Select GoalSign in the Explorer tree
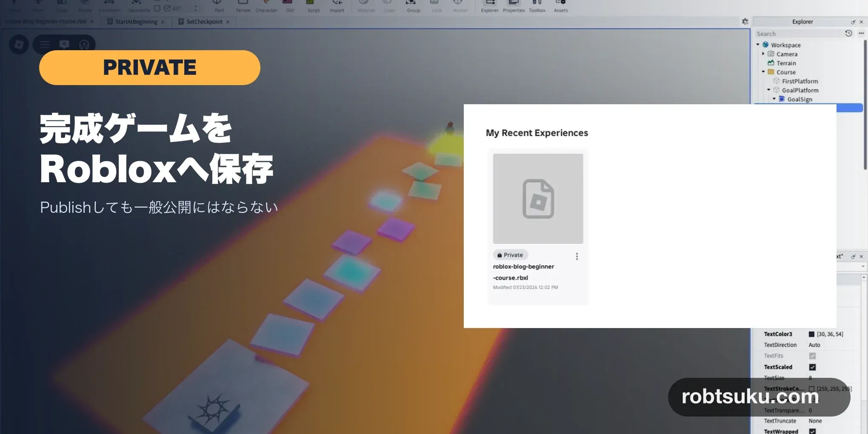The width and height of the screenshot is (868, 434). click(x=799, y=99)
